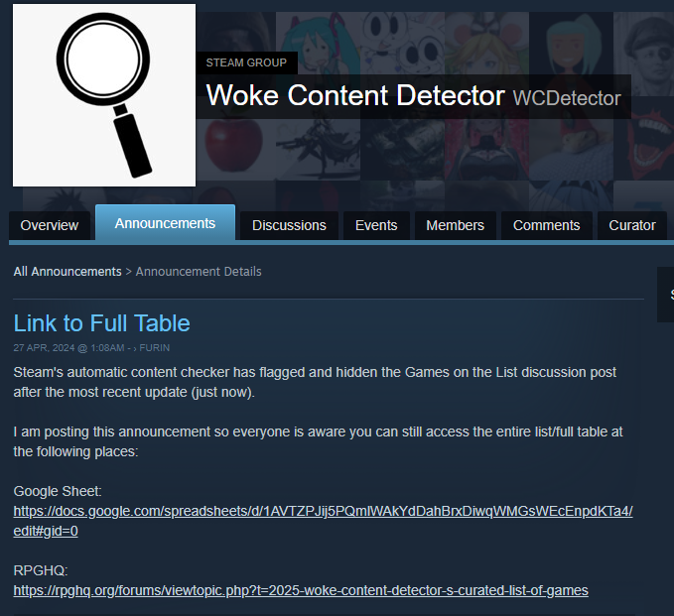This screenshot has width=674, height=616.
Task: Click the Woke Content Detector group title
Action: click(x=355, y=95)
